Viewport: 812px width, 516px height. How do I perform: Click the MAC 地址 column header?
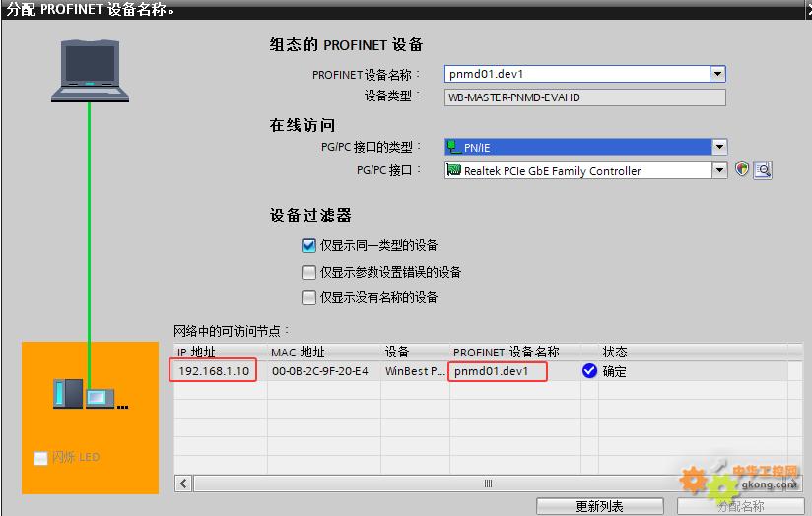[x=324, y=352]
